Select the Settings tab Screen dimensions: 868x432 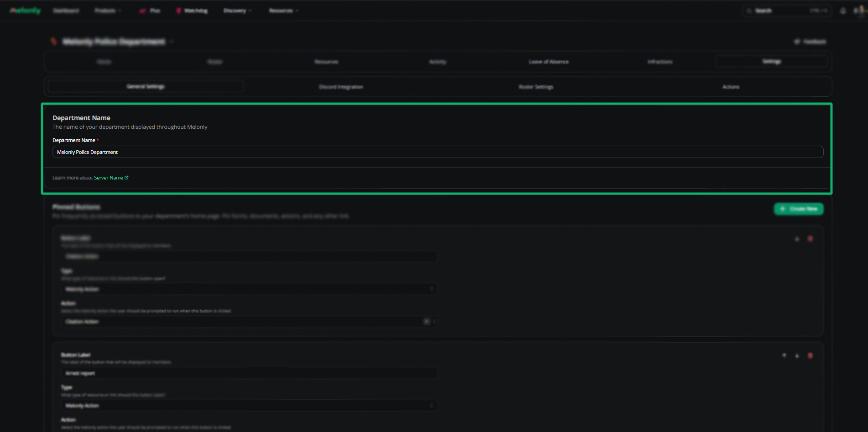click(x=772, y=61)
